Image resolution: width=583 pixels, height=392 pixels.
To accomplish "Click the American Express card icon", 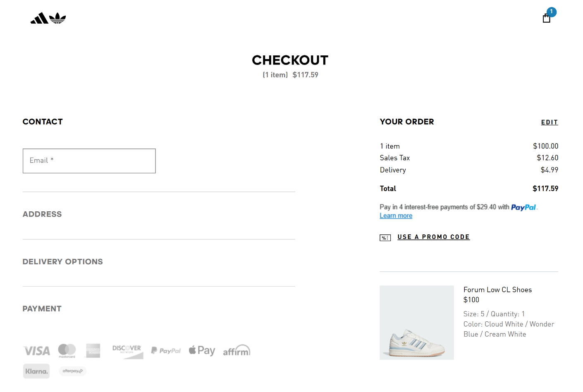I will pyautogui.click(x=93, y=351).
